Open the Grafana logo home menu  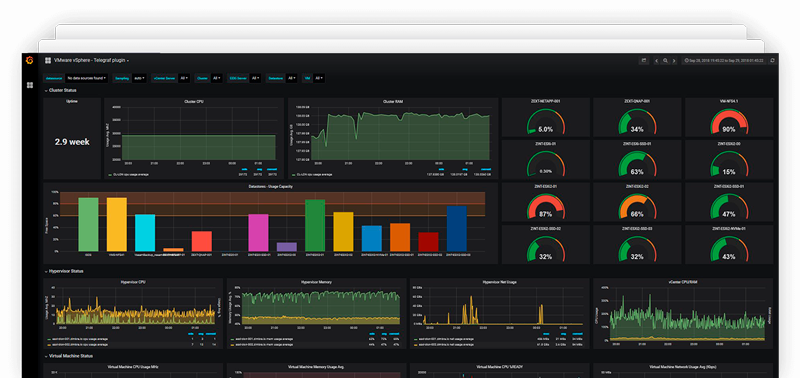click(30, 60)
